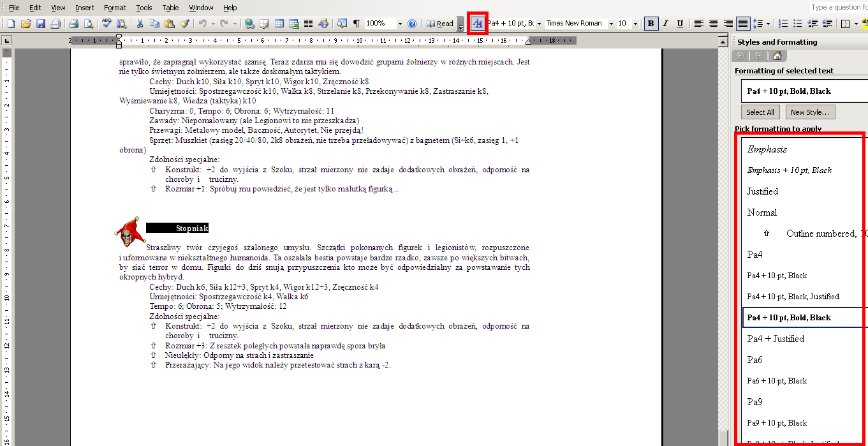Run Spelling and Grammar check
The image size is (868, 446).
107,24
